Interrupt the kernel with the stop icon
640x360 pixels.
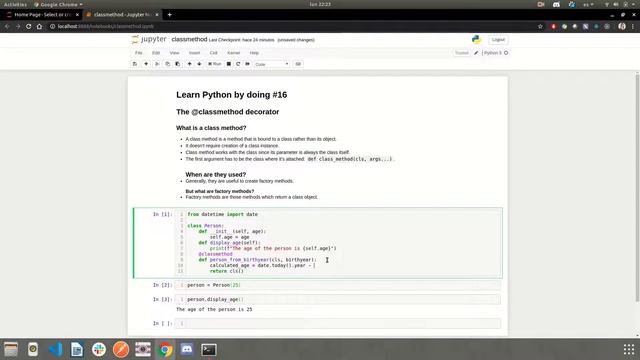pyautogui.click(x=229, y=64)
